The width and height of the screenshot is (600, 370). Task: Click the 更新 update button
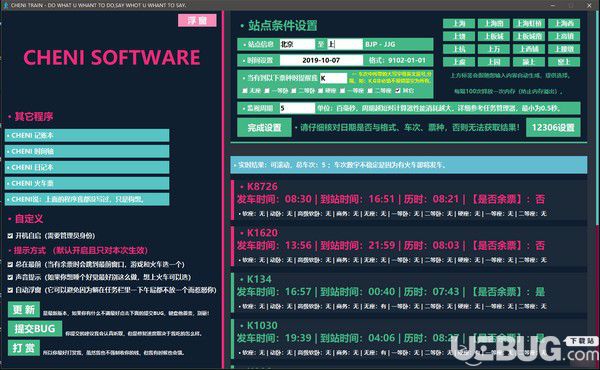24,310
